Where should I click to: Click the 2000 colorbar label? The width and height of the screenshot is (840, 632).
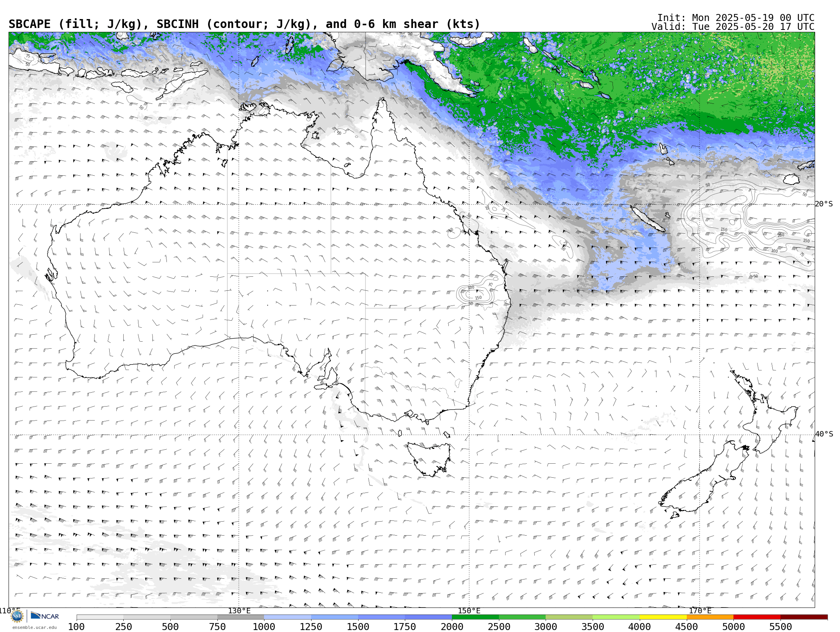(x=452, y=627)
